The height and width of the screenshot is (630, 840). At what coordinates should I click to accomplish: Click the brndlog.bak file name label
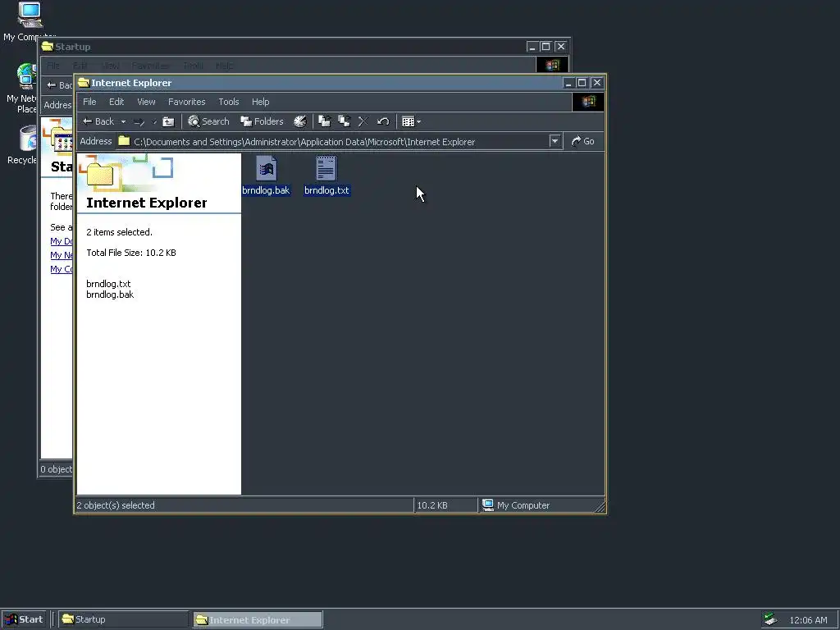[266, 190]
